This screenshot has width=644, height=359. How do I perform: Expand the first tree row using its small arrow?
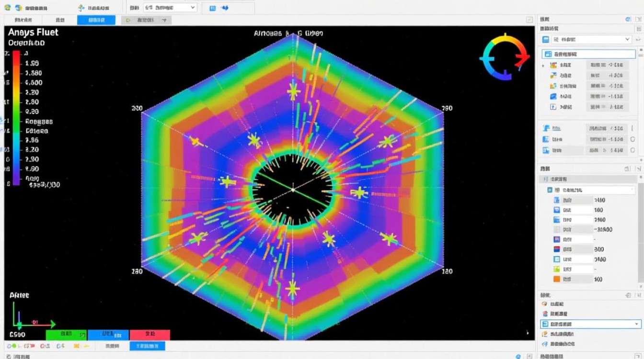[543, 66]
